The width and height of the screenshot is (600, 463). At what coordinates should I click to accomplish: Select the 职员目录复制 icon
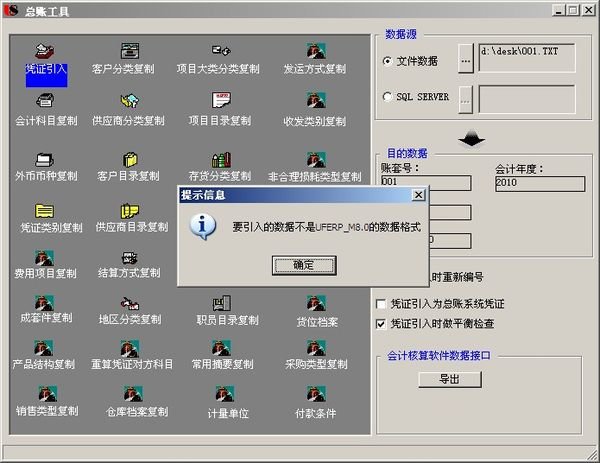[x=222, y=303]
